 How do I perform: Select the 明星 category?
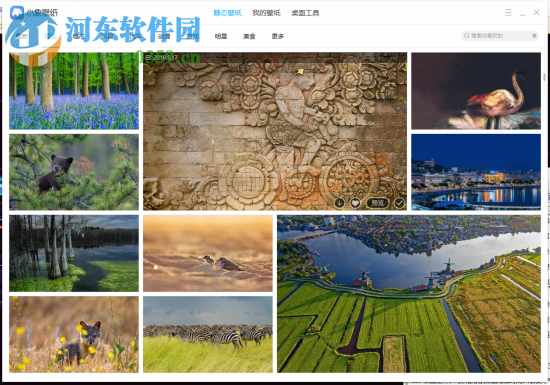tap(221, 36)
